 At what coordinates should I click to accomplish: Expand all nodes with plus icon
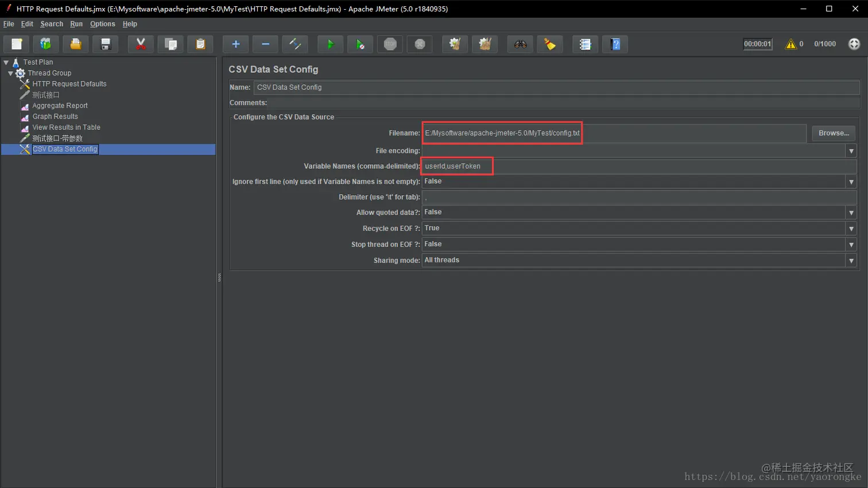pyautogui.click(x=235, y=44)
